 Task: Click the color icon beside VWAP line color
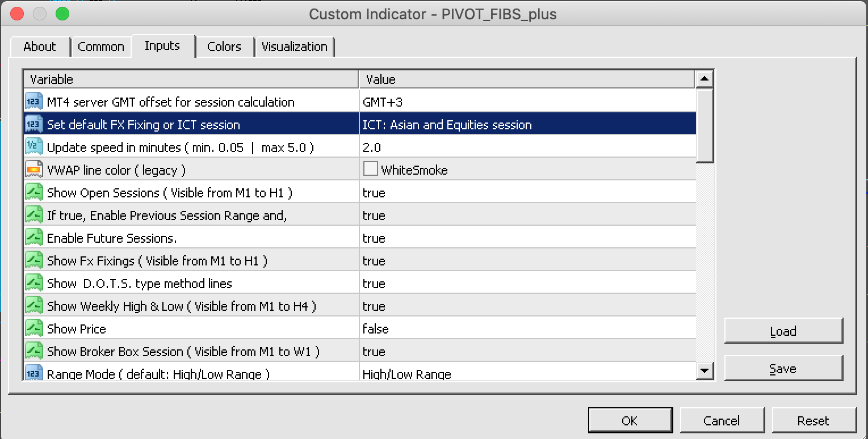34,170
